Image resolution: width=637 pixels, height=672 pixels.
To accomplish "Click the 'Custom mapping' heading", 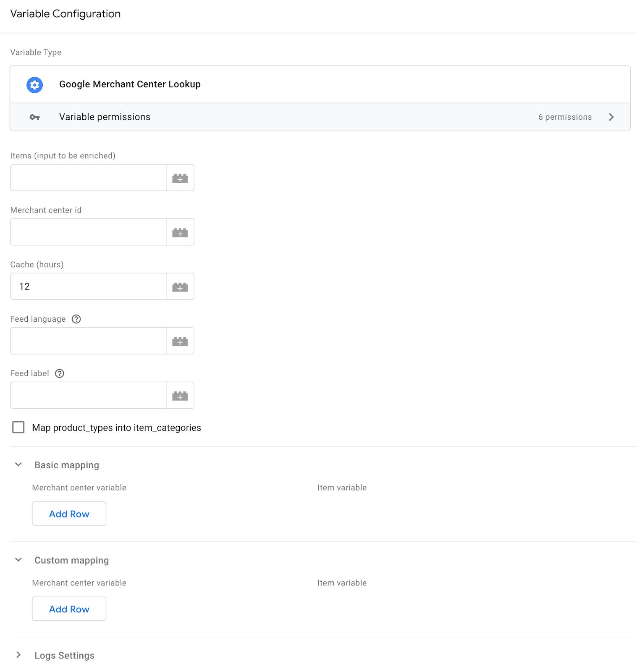I will click(x=71, y=561).
